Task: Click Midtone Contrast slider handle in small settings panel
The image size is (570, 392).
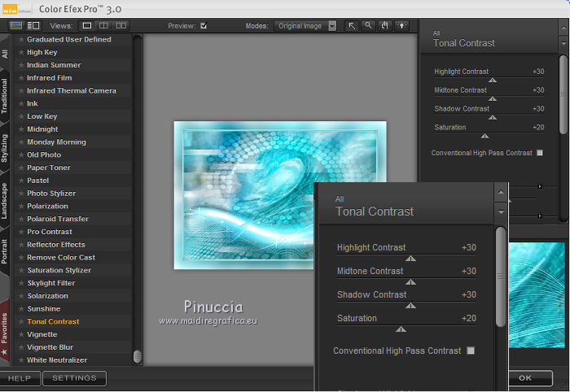Action: click(x=493, y=98)
